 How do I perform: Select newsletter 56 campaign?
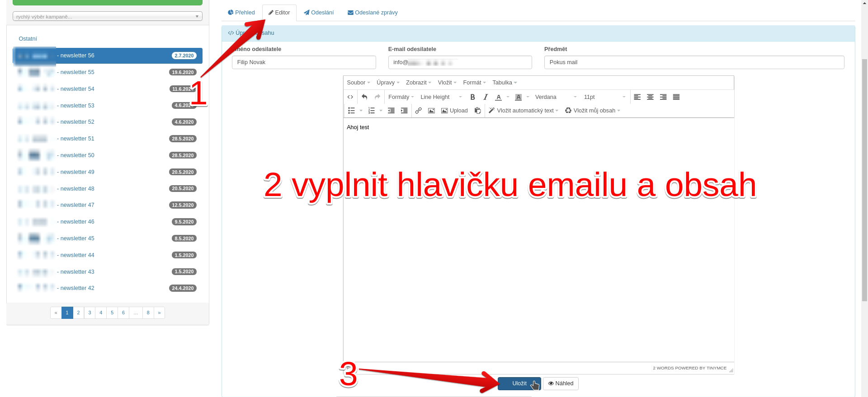coord(108,56)
